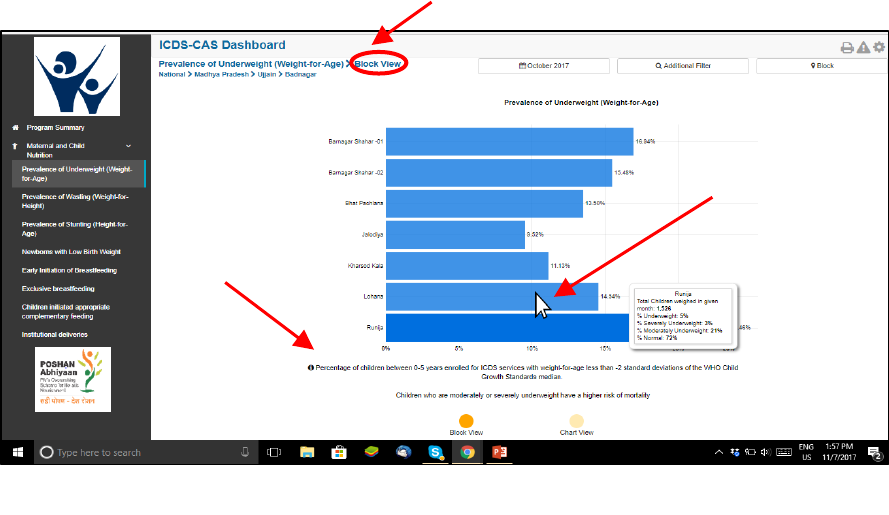889x515 pixels.
Task: Click the Bhat Pachlana bar
Action: (x=484, y=204)
